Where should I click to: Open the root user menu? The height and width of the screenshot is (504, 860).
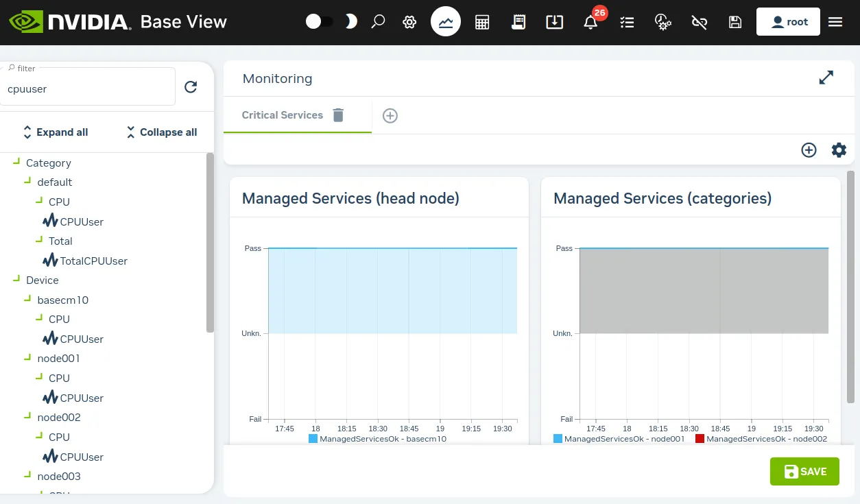pyautogui.click(x=788, y=22)
